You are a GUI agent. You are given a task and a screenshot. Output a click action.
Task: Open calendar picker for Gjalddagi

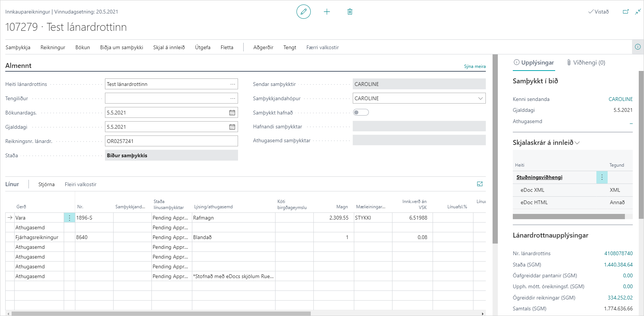(232, 127)
